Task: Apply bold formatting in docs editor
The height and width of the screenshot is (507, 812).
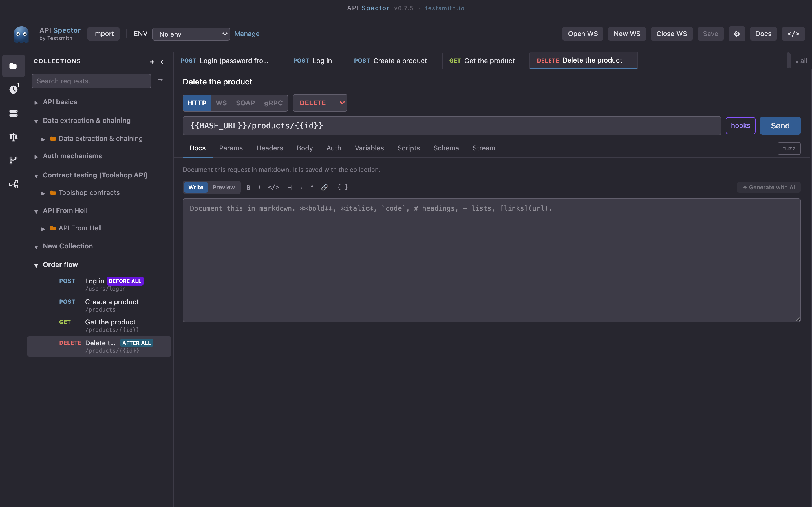Action: tap(248, 187)
